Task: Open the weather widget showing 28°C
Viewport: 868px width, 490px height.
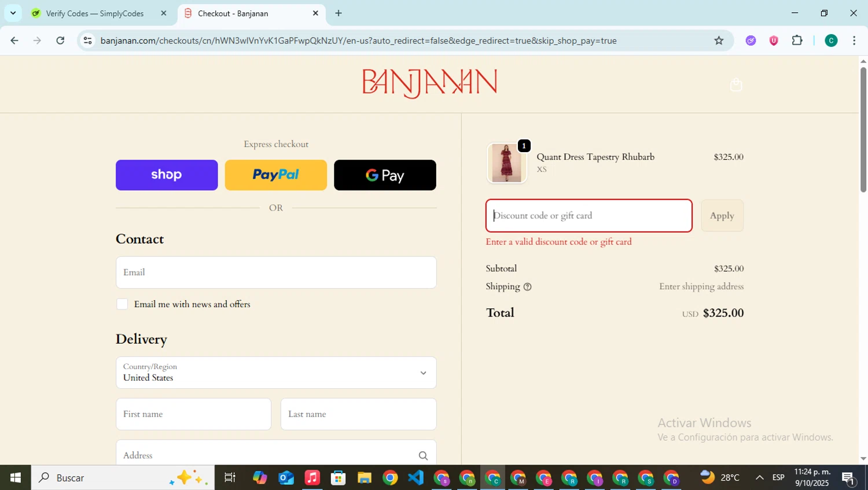Action: click(x=720, y=478)
